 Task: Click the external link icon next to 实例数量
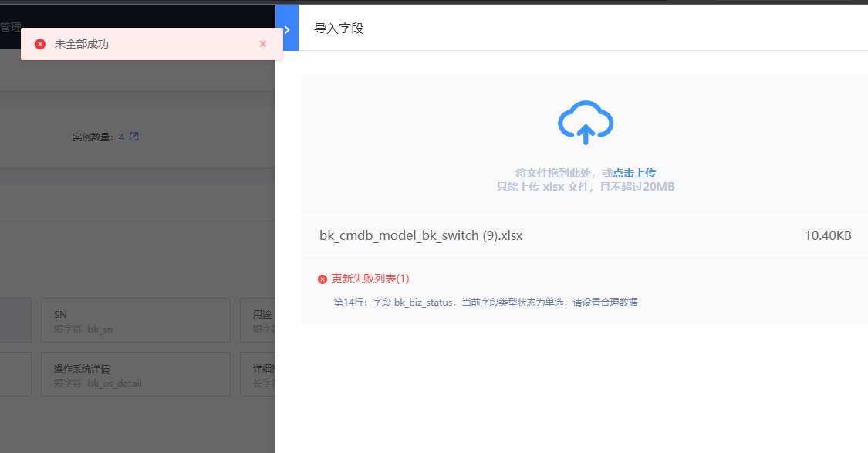tap(133, 136)
